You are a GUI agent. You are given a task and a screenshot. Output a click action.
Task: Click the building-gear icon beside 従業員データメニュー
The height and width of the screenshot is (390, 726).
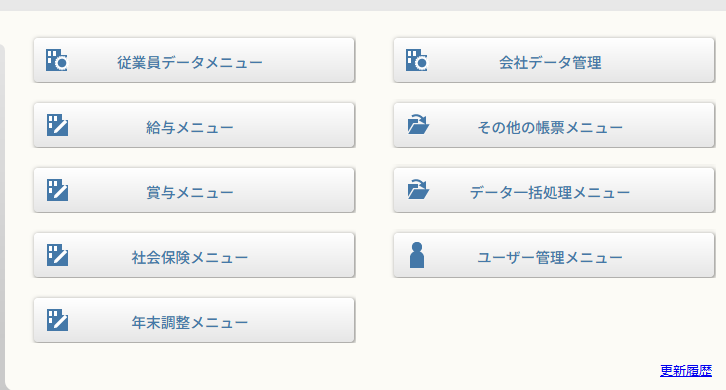pyautogui.click(x=57, y=60)
